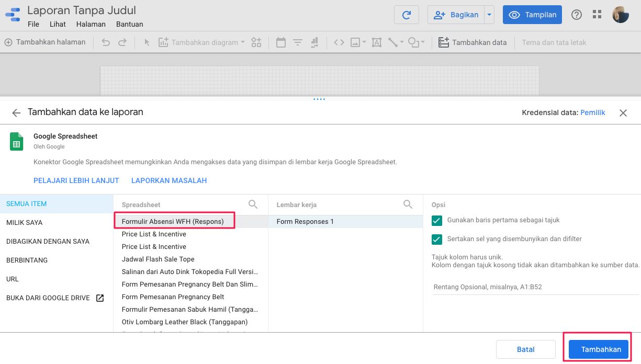Open LAPORKAN MASALAH link
The width and height of the screenshot is (641, 364).
point(169,180)
